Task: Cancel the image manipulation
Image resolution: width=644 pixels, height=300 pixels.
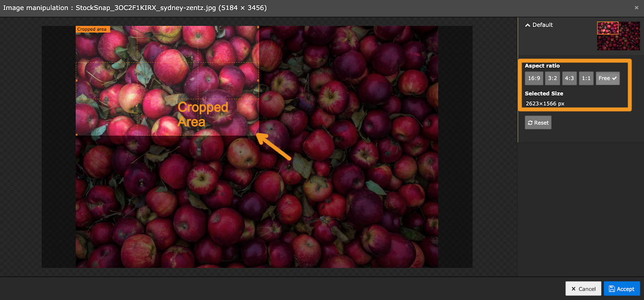Action: point(583,289)
